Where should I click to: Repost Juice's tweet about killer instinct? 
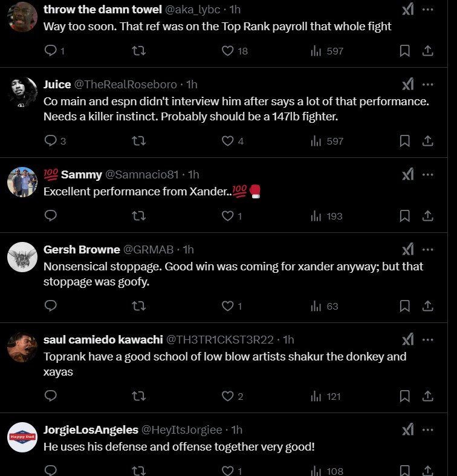click(138, 142)
